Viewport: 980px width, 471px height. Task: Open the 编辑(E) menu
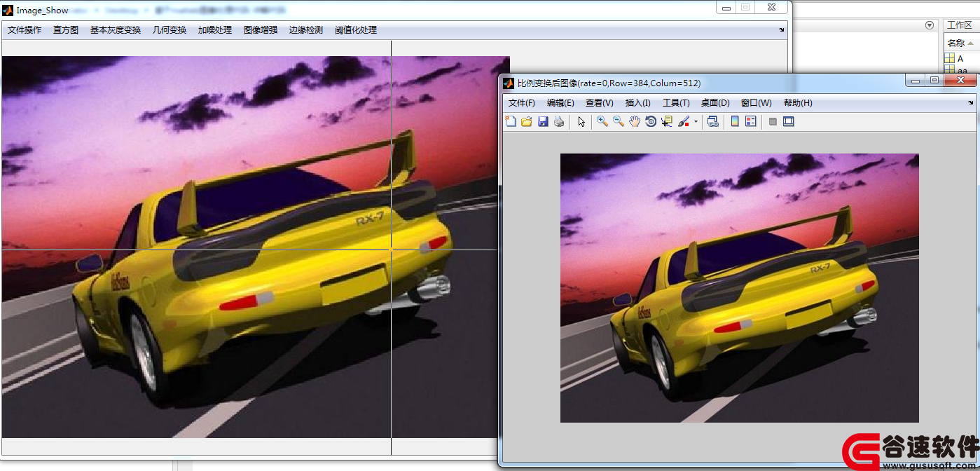[560, 103]
